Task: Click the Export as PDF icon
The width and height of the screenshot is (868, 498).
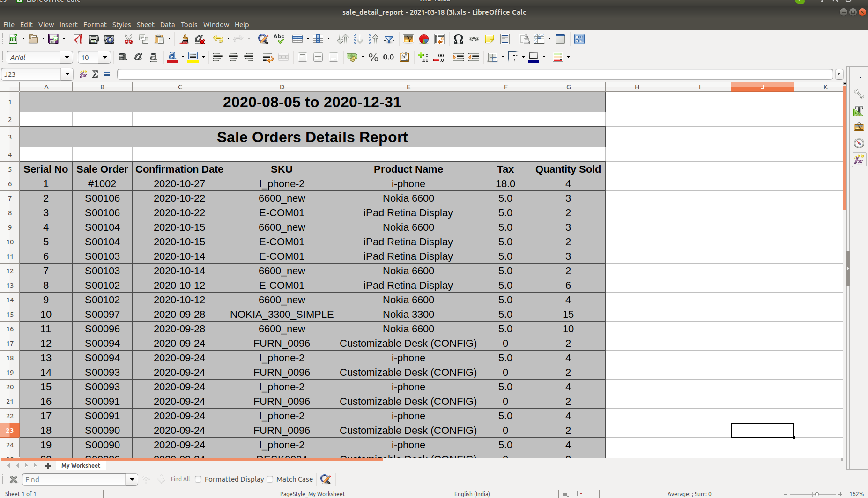Action: [78, 39]
